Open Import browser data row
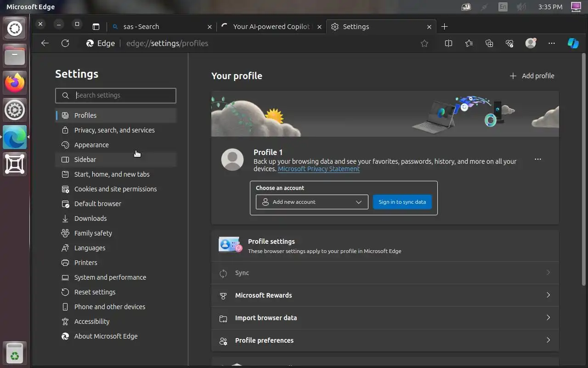This screenshot has height=368, width=588. pos(385,318)
